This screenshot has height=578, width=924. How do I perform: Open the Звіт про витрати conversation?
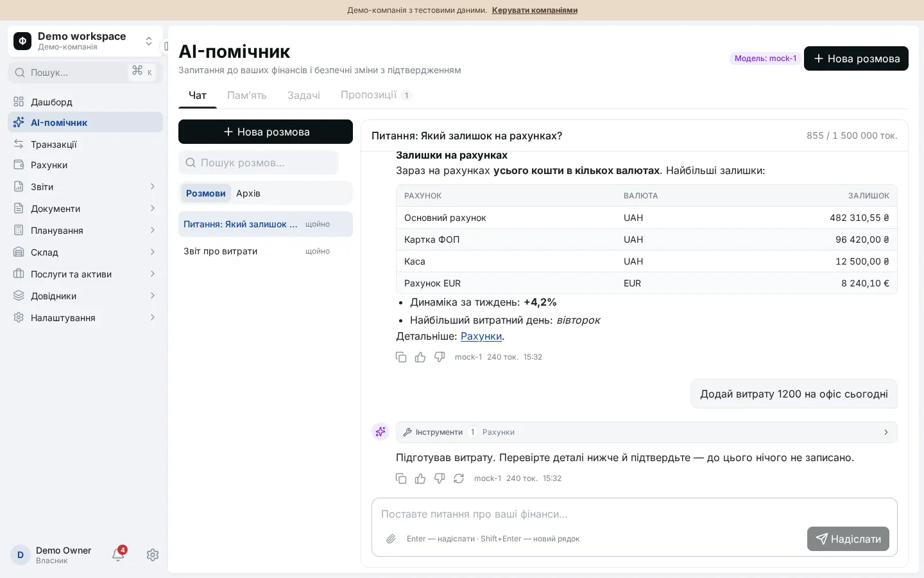tap(266, 251)
